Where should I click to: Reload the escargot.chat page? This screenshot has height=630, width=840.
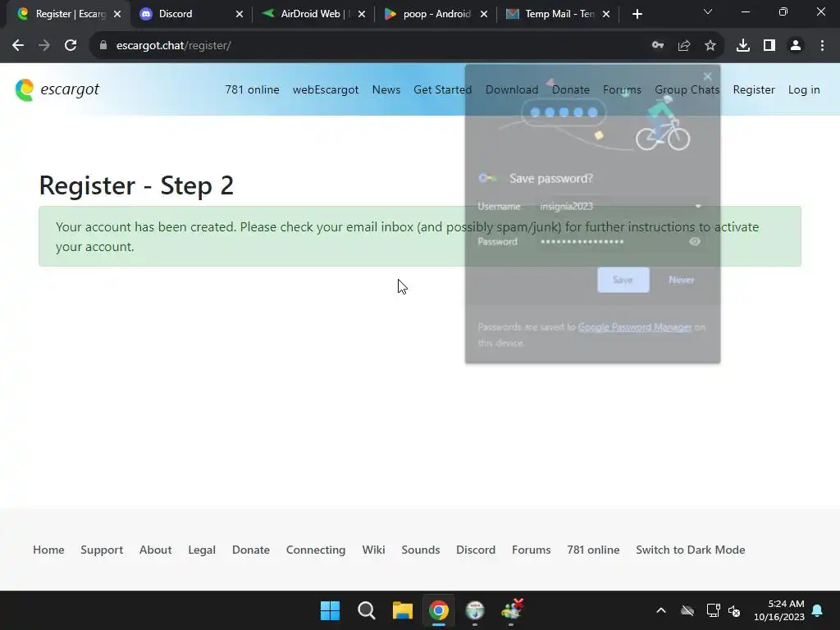tap(71, 46)
